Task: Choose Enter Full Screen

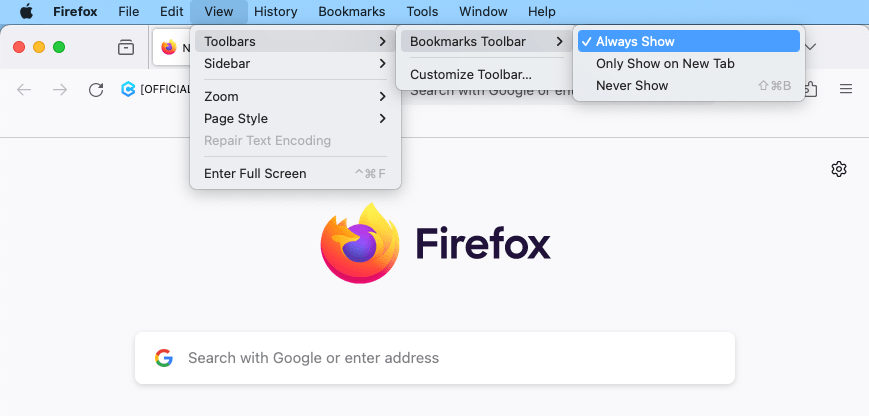Action: point(295,173)
